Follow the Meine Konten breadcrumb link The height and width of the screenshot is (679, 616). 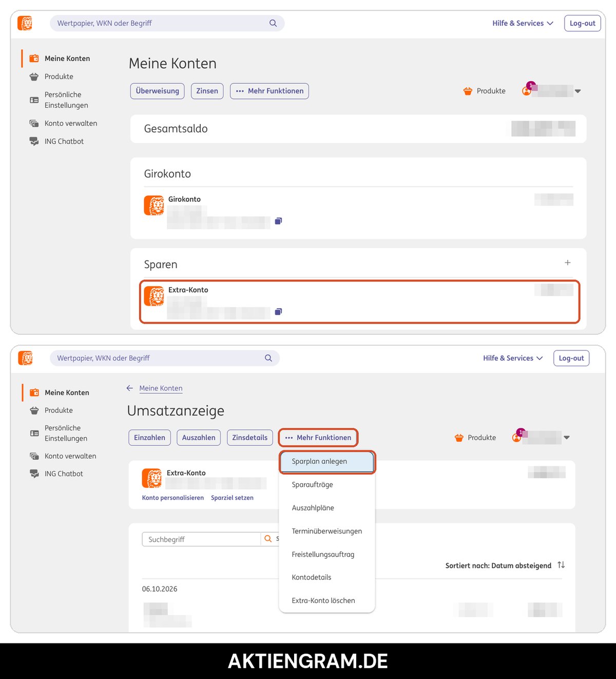click(x=161, y=388)
